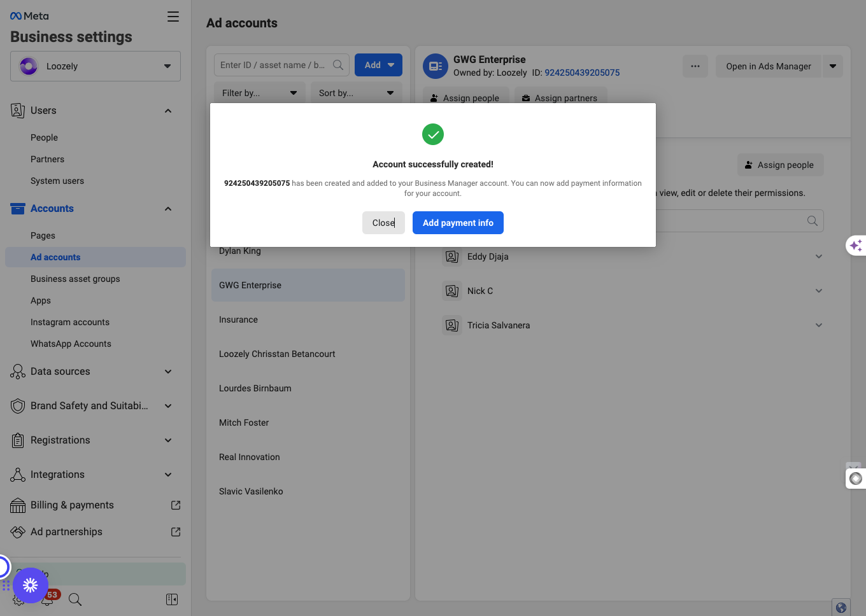This screenshot has height=616, width=866.
Task: Open the hamburger menu in the sidebar header
Action: (173, 17)
